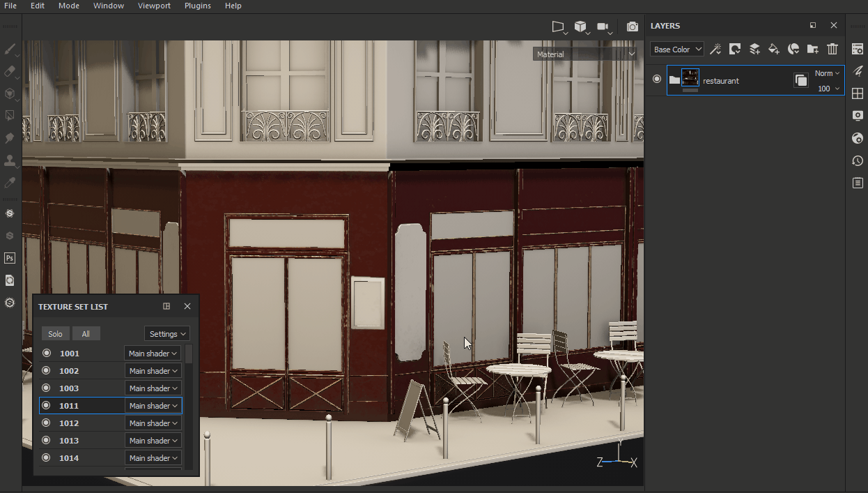Viewport: 868px width, 493px height.
Task: Open the Plugins menu
Action: 198,6
